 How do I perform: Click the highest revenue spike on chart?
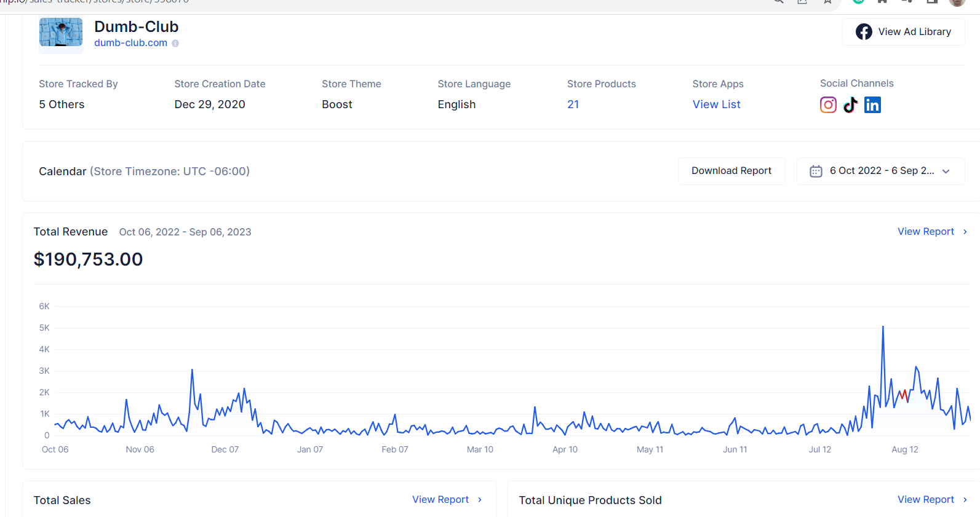(x=883, y=328)
